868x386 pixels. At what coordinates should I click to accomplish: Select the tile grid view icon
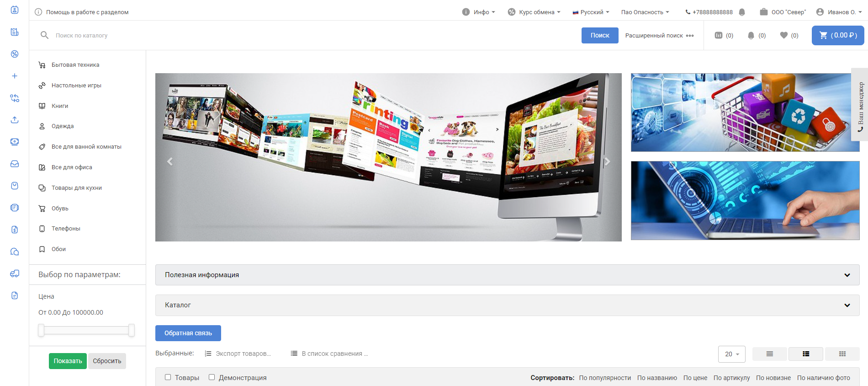(842, 354)
